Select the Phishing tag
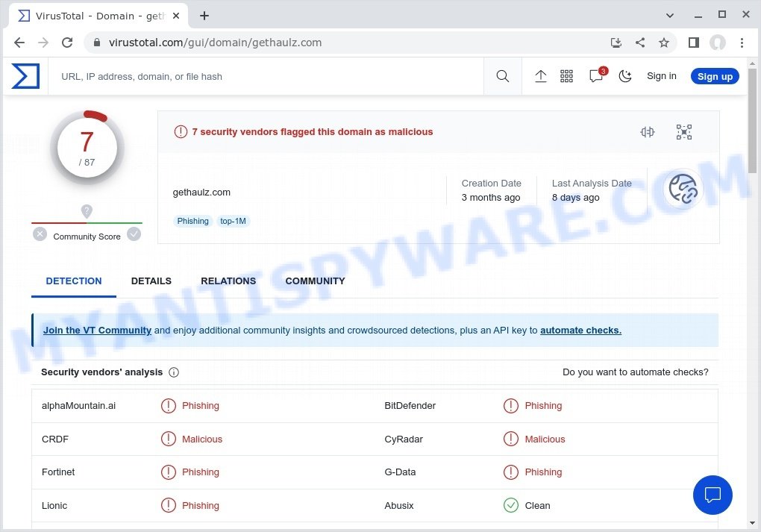 tap(192, 221)
